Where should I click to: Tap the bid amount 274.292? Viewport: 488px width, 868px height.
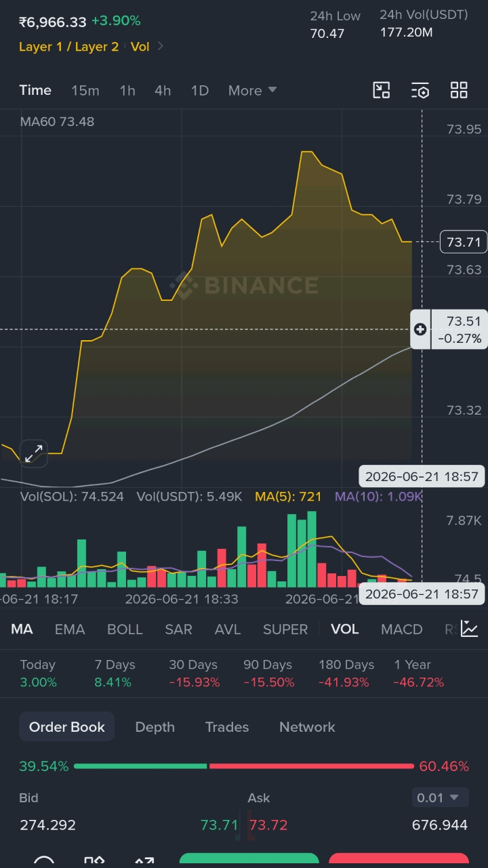tap(47, 825)
